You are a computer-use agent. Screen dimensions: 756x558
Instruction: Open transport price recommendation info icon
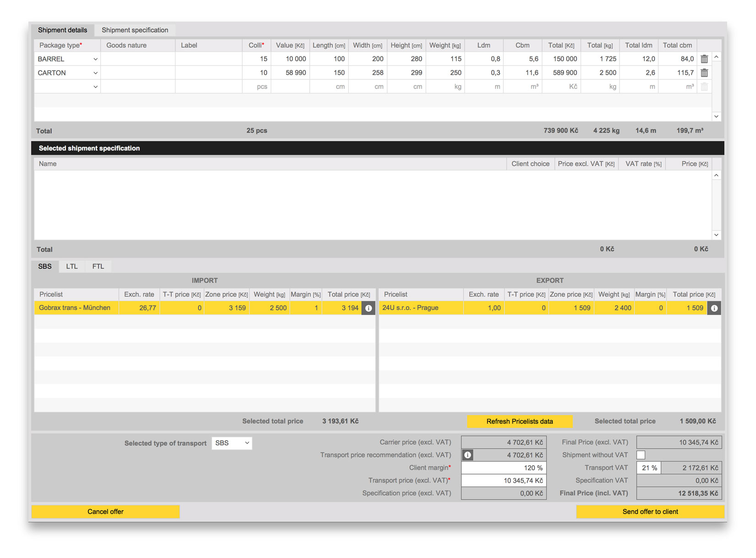click(467, 455)
